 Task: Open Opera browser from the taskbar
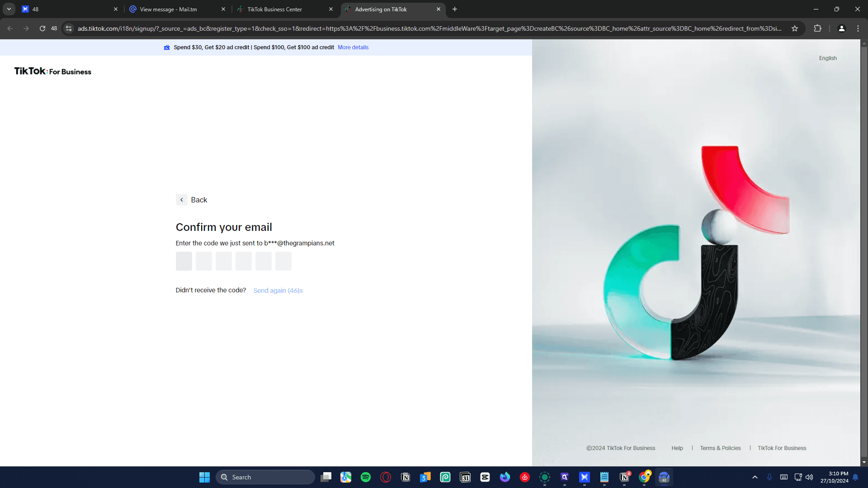click(x=386, y=477)
